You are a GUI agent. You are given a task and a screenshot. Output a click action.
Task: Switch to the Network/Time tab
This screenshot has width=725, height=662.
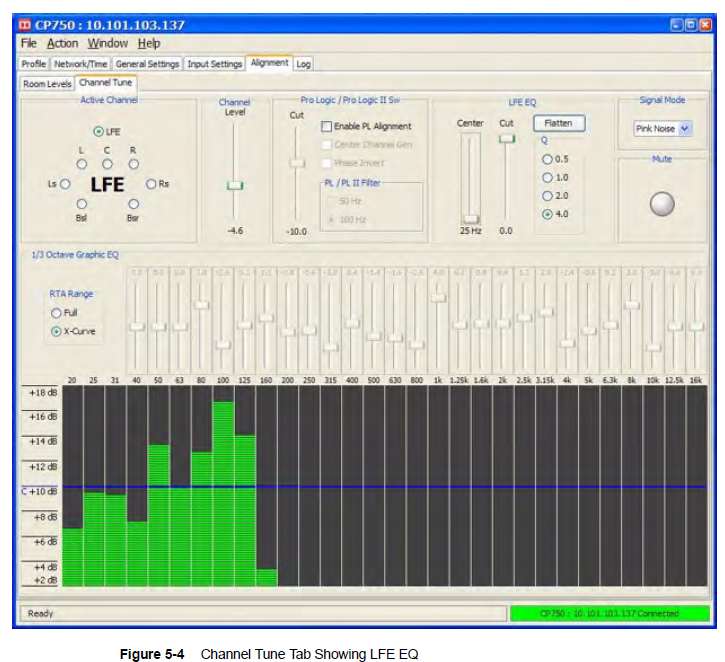tap(80, 64)
